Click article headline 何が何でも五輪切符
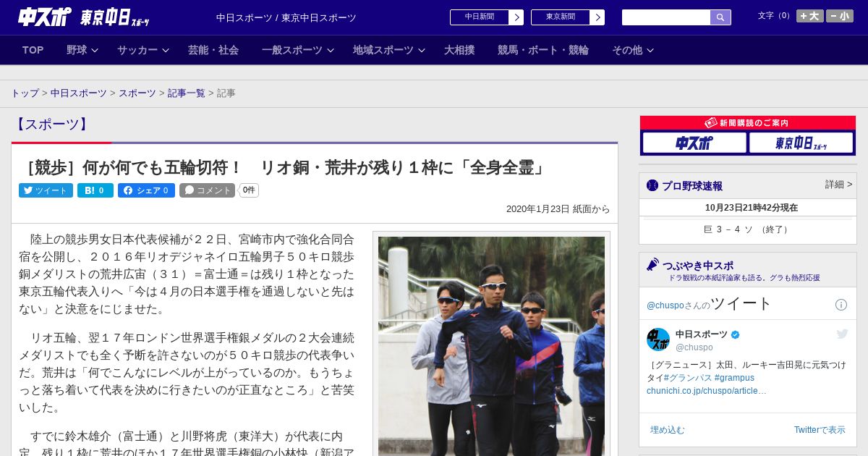868x456 pixels. click(x=284, y=167)
